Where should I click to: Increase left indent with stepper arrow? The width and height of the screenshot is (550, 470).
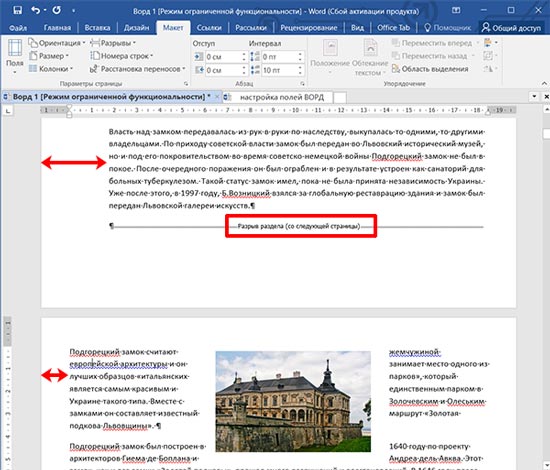pos(244,54)
